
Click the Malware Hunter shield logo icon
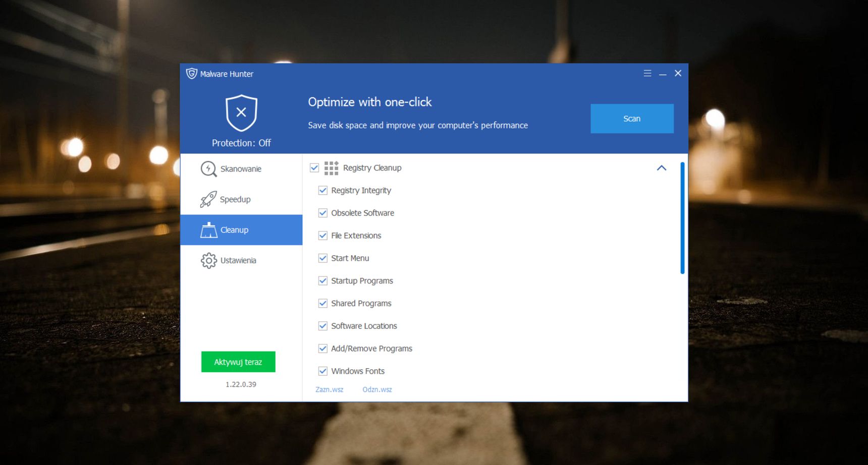(191, 74)
